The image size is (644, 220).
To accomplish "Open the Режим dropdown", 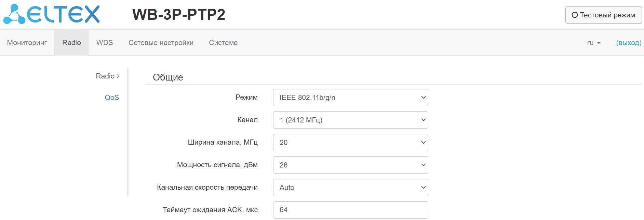I will click(x=350, y=98).
